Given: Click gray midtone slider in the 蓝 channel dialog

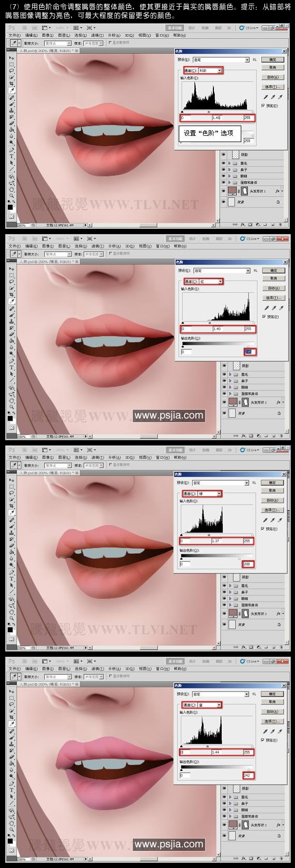Looking at the screenshot, I should (209, 746).
